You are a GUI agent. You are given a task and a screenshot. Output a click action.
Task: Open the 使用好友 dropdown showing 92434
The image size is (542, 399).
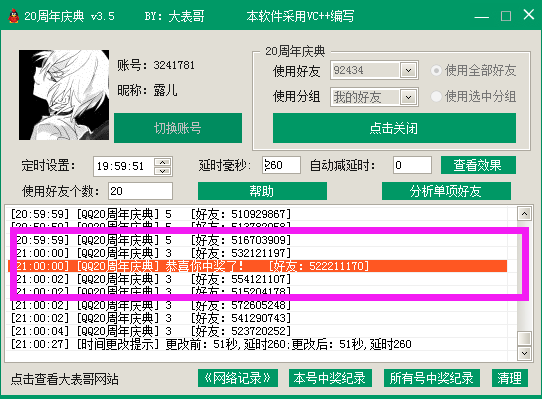(374, 71)
